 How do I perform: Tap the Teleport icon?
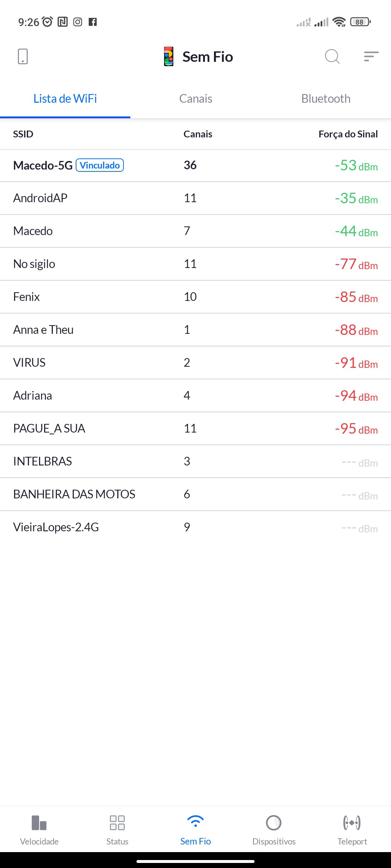pos(352,823)
